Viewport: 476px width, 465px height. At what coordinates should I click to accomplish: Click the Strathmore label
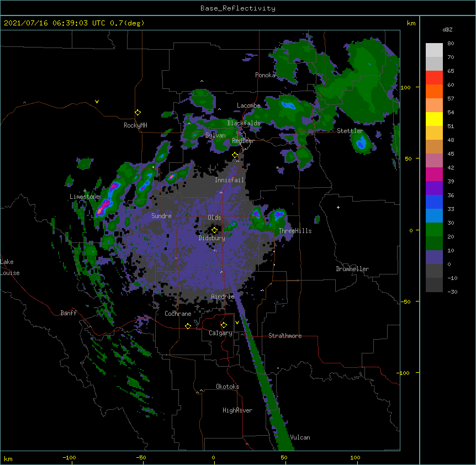point(285,336)
